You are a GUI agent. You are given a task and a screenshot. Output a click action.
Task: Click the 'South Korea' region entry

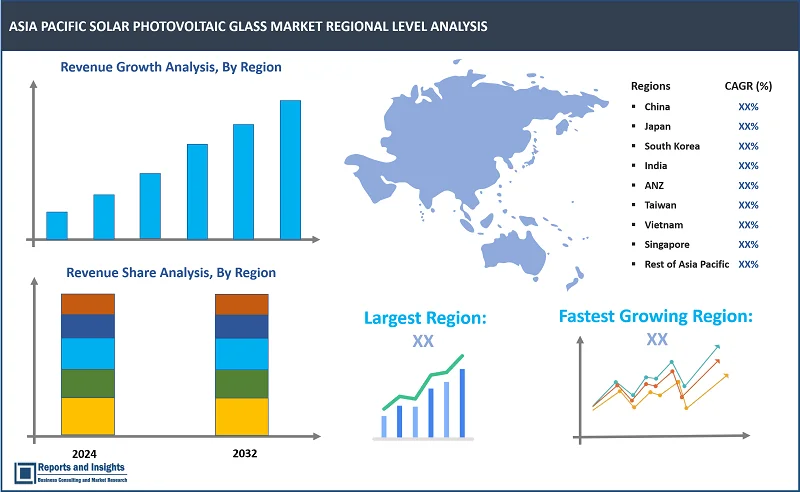pyautogui.click(x=672, y=146)
